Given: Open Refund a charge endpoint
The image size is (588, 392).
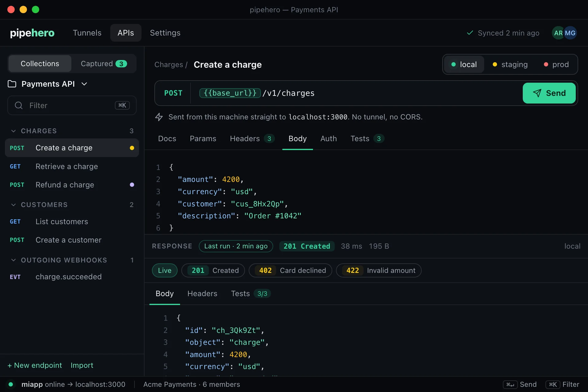Looking at the screenshot, I should pos(72,185).
